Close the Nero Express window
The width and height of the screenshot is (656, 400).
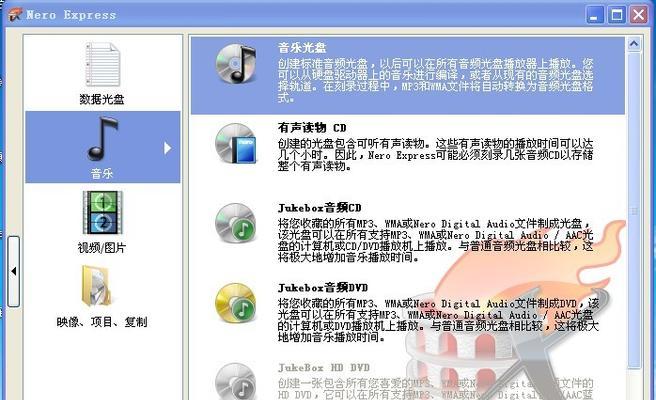[639, 15]
